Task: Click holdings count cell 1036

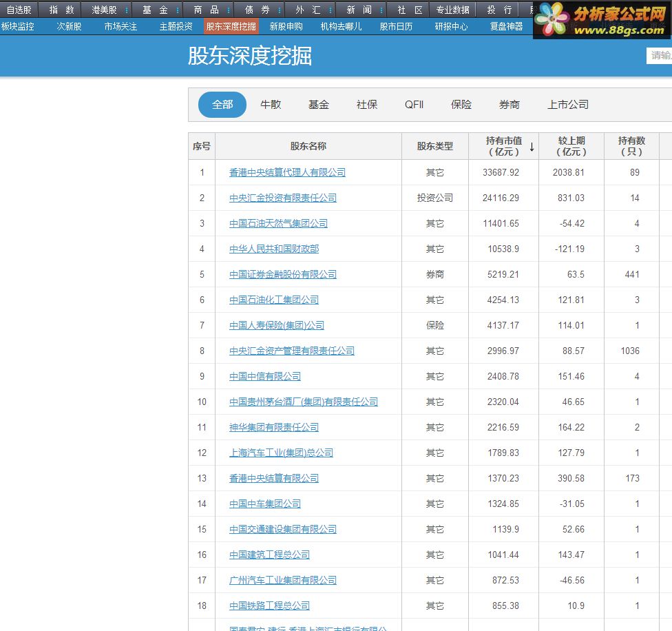Action: point(630,351)
